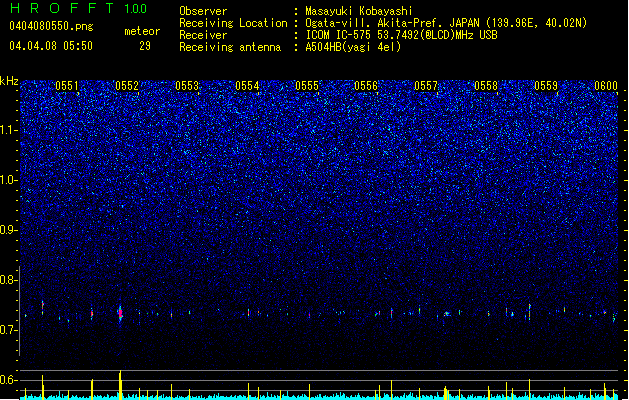Click the 0555 time marker
Screen dimensions: 629x400
[307, 86]
